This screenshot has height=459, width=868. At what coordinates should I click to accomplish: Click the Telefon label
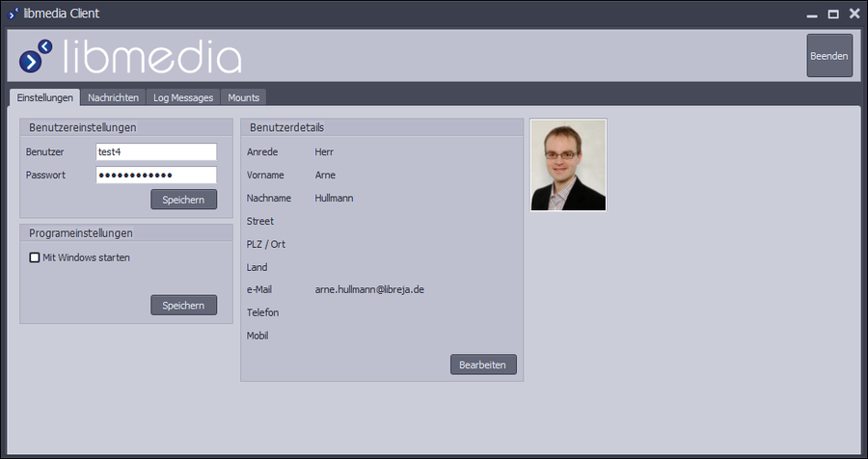[263, 312]
